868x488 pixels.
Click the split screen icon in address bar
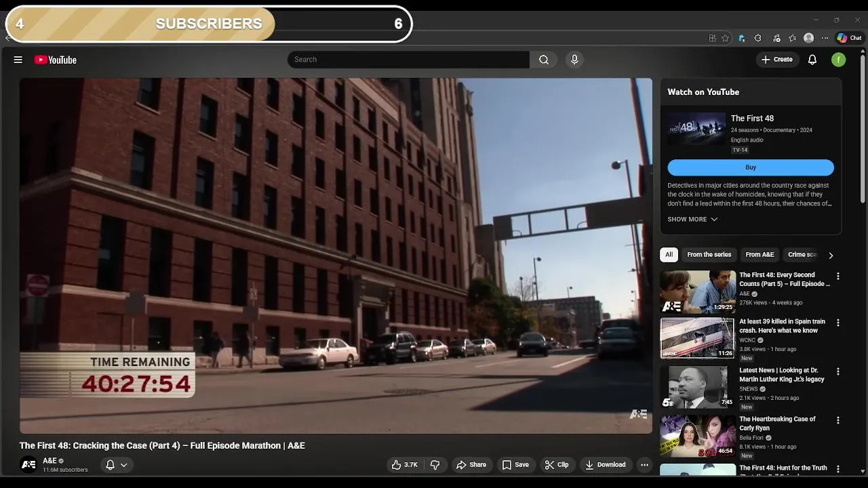[x=712, y=38]
